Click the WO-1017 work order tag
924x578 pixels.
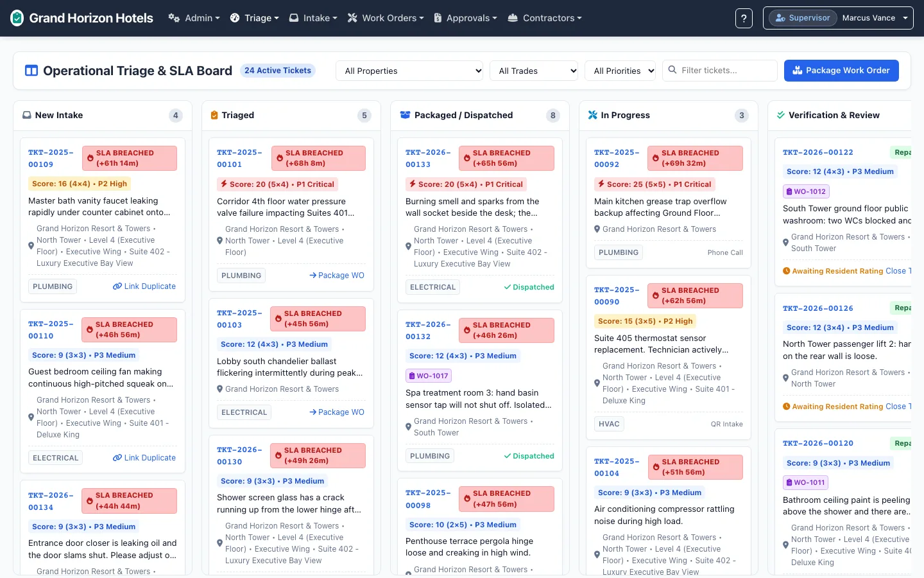click(429, 376)
